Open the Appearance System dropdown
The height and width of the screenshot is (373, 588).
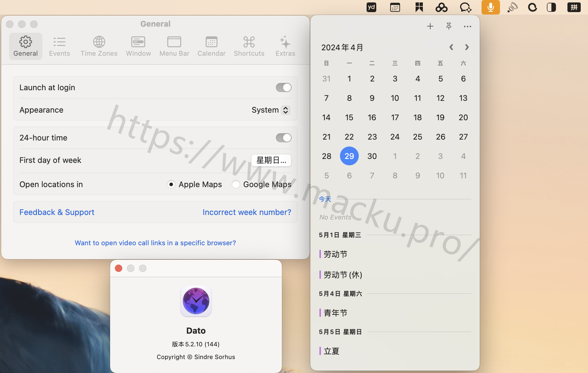(271, 110)
